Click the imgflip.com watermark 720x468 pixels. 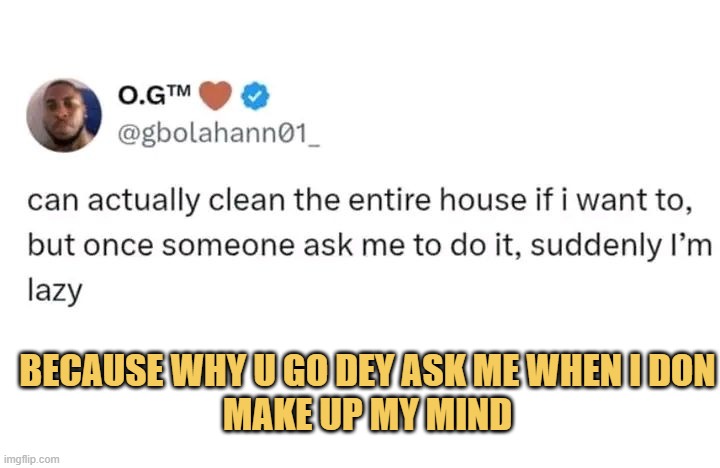click(31, 459)
